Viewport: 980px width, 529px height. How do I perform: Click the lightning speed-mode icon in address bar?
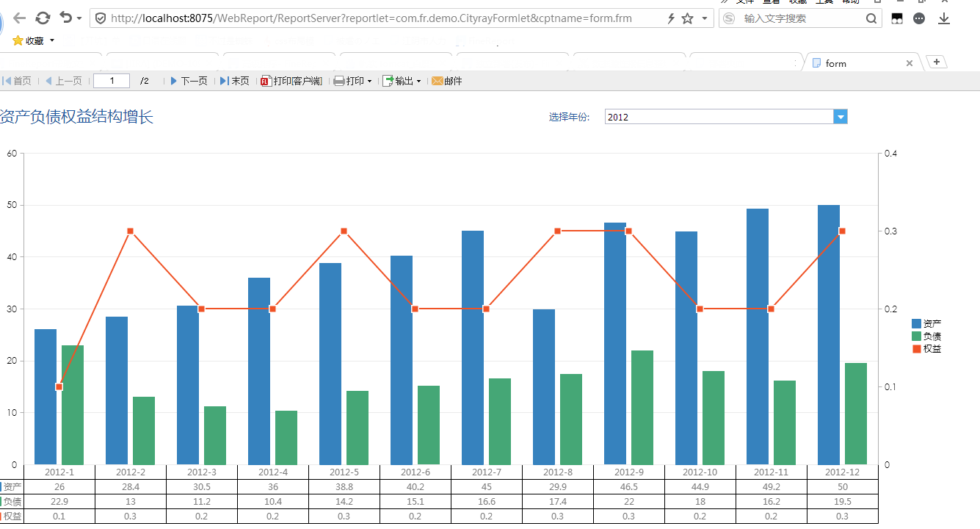point(671,18)
